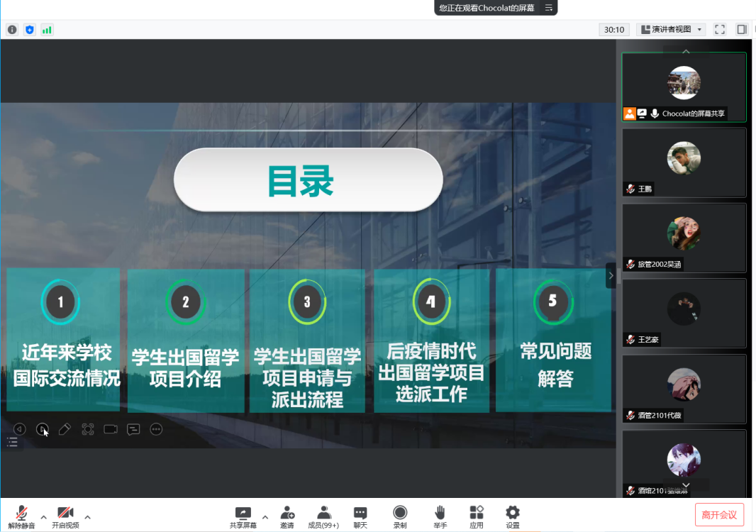The image size is (756, 532).
Task: Select the 王鹏 participant video tile
Action: [684, 162]
